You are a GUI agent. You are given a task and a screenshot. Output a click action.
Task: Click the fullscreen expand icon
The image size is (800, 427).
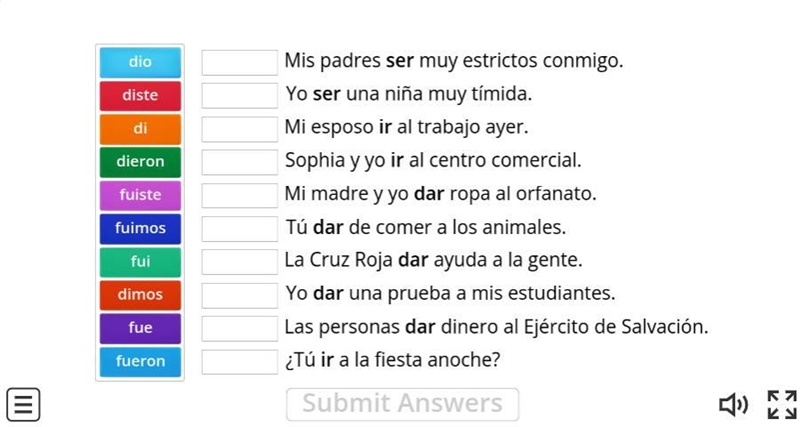point(782,405)
